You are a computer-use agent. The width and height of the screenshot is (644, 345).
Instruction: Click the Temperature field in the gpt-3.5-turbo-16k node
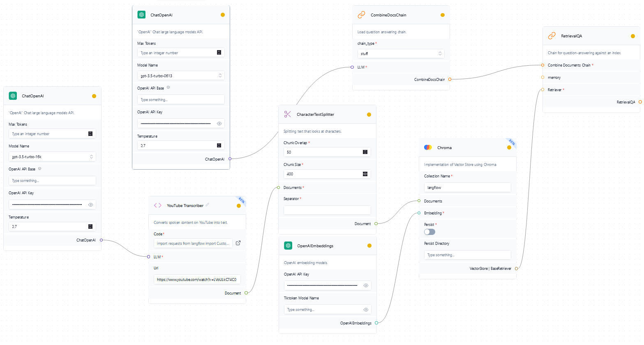52,226
